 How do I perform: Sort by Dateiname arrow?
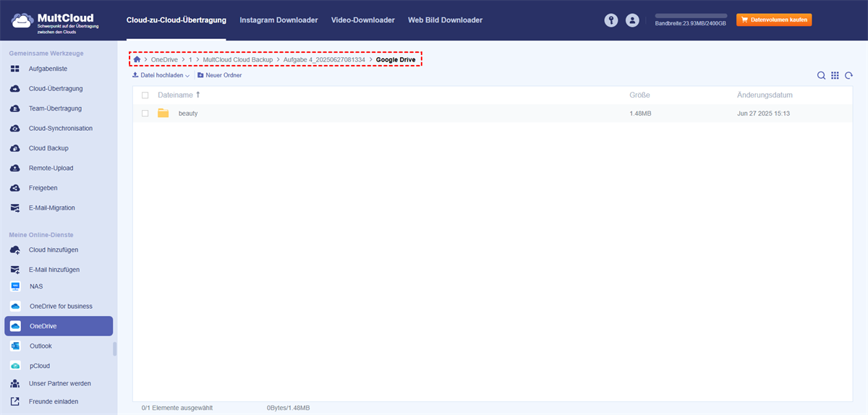click(x=198, y=95)
